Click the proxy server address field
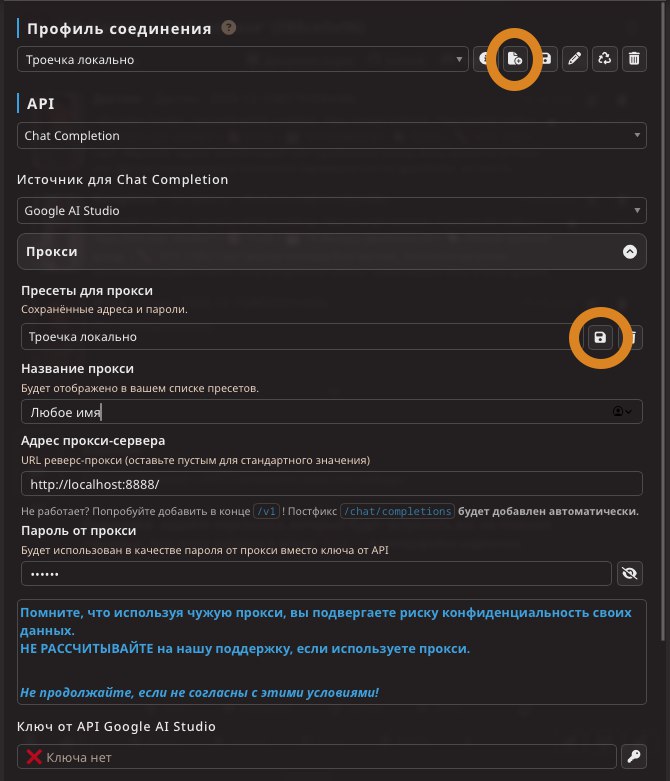This screenshot has height=781, width=670. pos(332,484)
